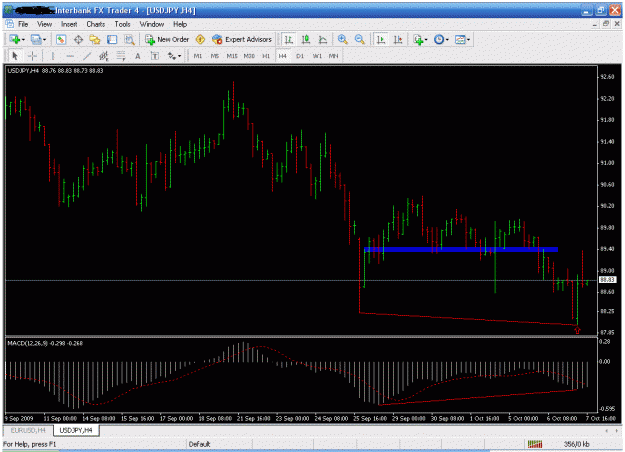Click the New Chart icon
The width and height of the screenshot is (625, 452).
click(15, 39)
